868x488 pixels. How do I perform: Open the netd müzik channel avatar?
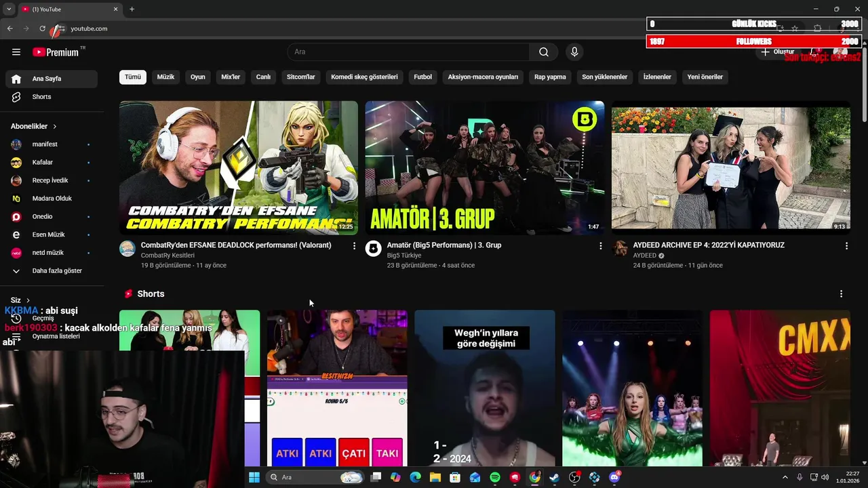(16, 253)
